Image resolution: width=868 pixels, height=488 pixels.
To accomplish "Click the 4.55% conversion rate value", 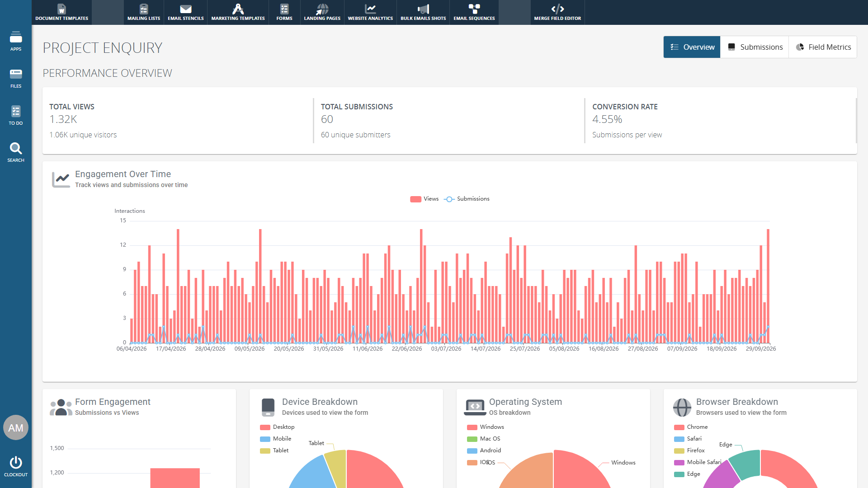I will [x=607, y=119].
